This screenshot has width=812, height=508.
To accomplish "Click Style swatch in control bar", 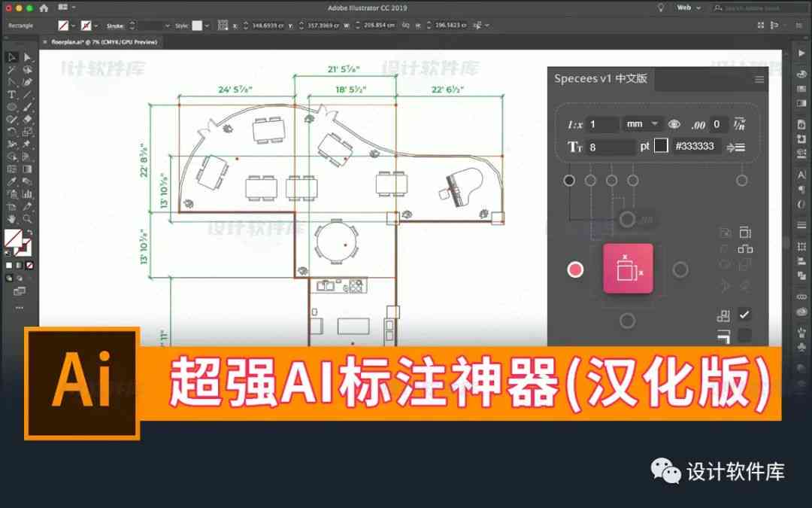I will tap(197, 25).
